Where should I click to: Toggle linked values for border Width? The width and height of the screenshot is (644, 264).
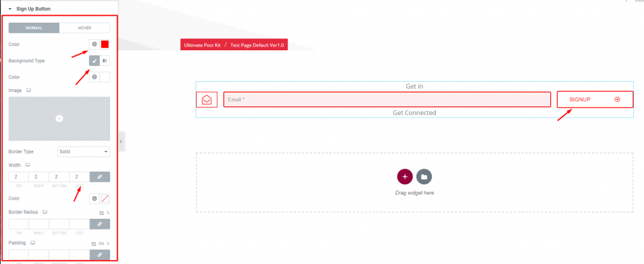coord(100,177)
